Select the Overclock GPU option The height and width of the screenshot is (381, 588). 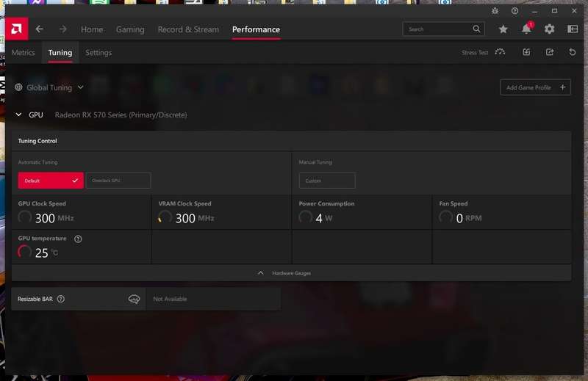pyautogui.click(x=118, y=181)
